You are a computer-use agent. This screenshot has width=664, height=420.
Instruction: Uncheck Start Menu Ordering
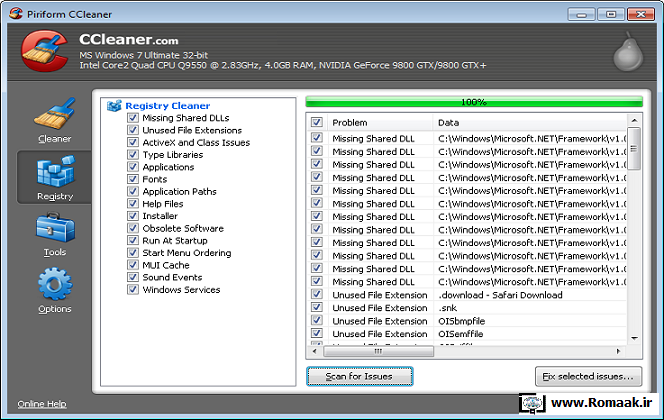pos(133,252)
